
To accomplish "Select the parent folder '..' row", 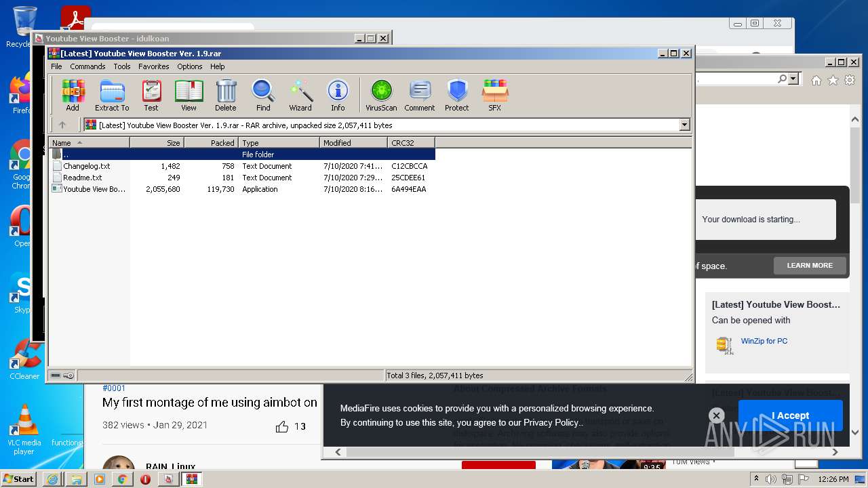I will (242, 155).
